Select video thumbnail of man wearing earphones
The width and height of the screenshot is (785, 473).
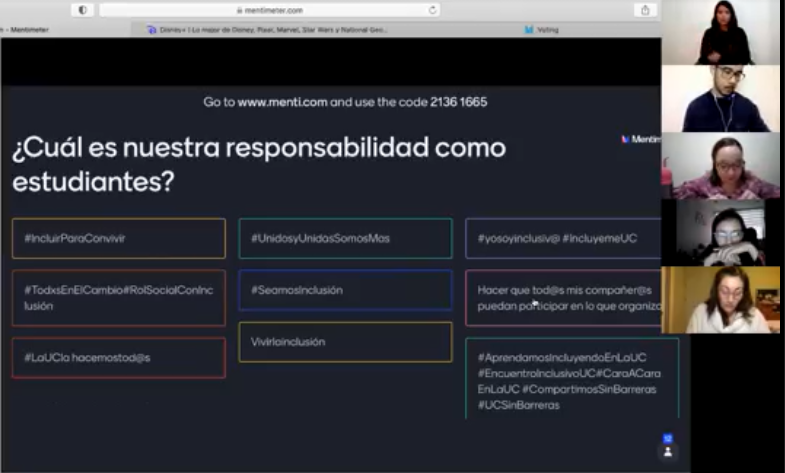[x=720, y=98]
